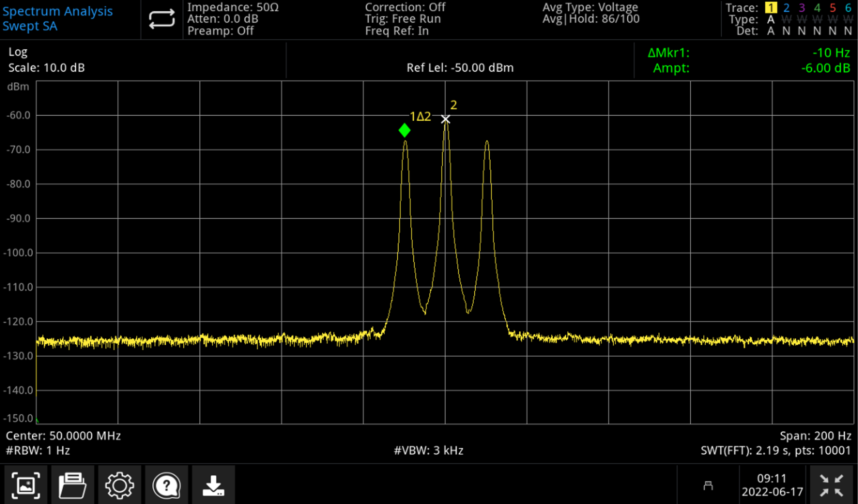Click Center: 50.0000 MHz to edit frequency
The image size is (858, 504).
pyautogui.click(x=62, y=435)
